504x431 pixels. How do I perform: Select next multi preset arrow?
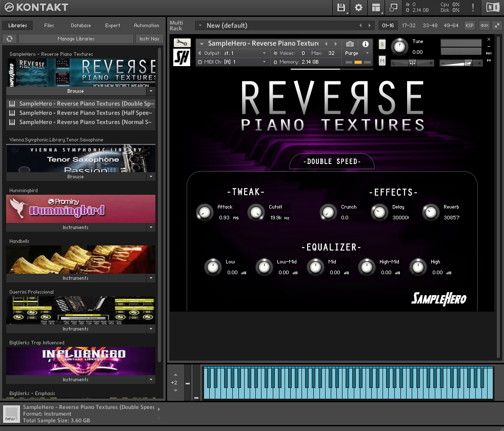coord(370,26)
